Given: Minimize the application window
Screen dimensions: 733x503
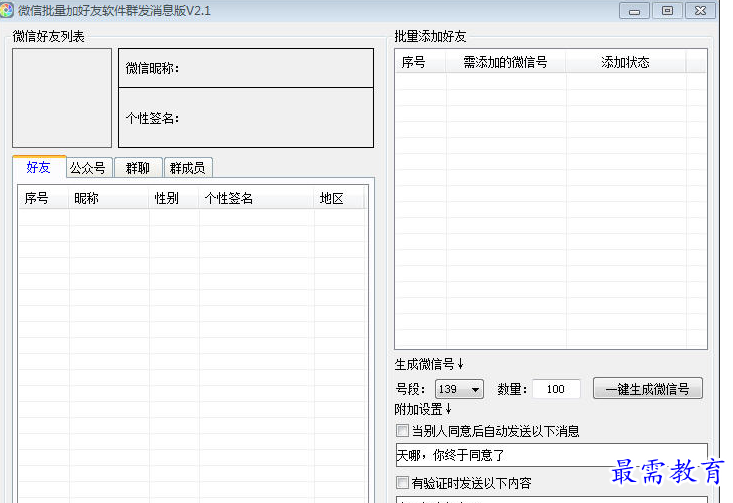Looking at the screenshot, I should (634, 11).
